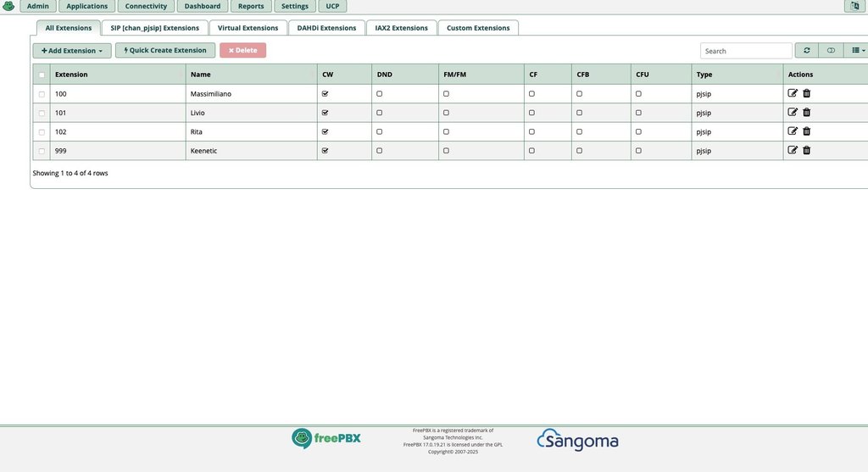Switch to DAHDi Extensions tab
868x472 pixels.
coord(326,28)
